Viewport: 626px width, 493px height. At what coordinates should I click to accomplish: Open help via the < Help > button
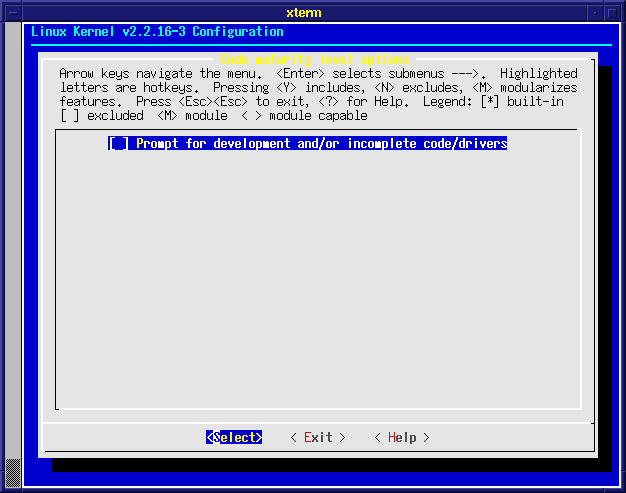coord(402,438)
